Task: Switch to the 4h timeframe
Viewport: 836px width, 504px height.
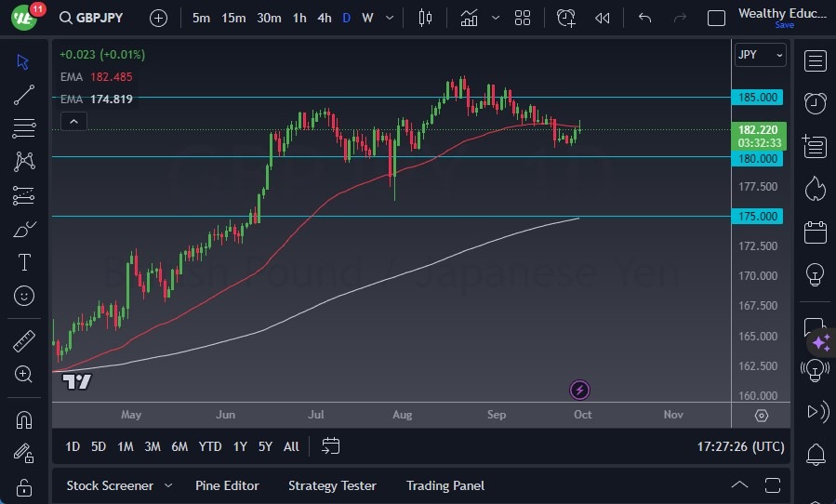Action: click(x=324, y=18)
